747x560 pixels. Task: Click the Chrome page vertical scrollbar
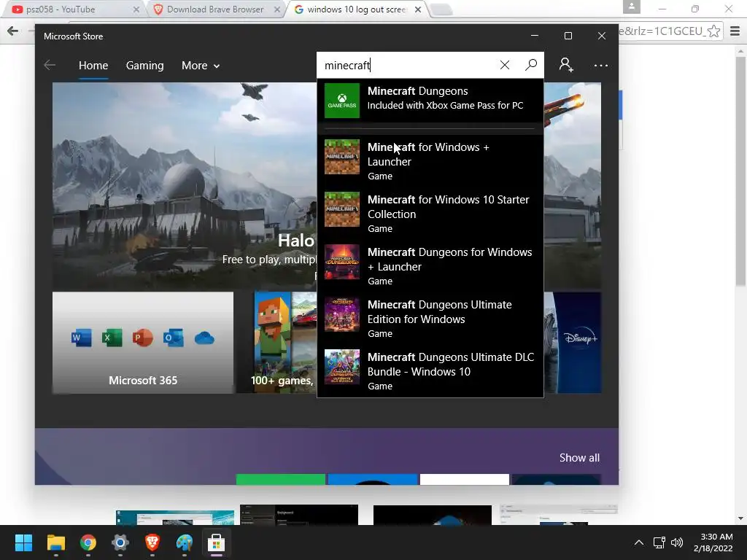[x=740, y=171]
